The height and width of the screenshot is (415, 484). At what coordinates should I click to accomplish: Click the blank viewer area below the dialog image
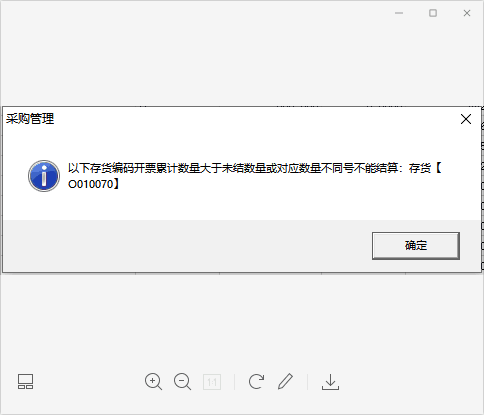pyautogui.click(x=242, y=320)
